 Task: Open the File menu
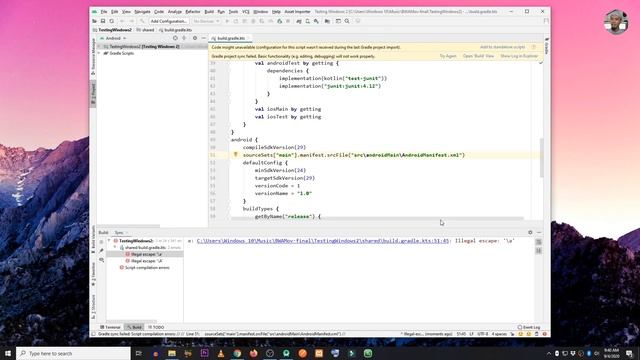[x=104, y=11]
